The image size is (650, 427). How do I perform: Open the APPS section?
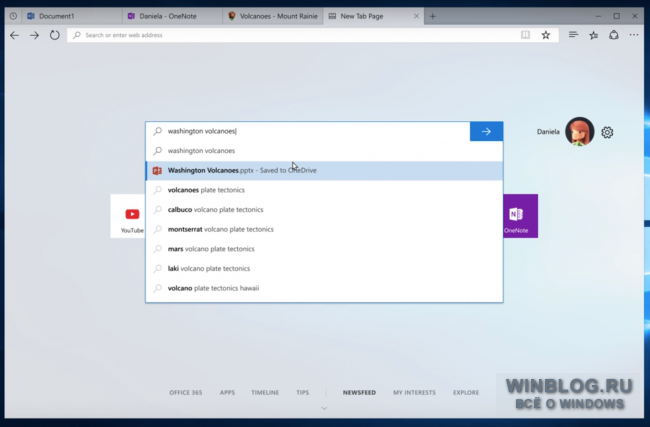pos(227,392)
